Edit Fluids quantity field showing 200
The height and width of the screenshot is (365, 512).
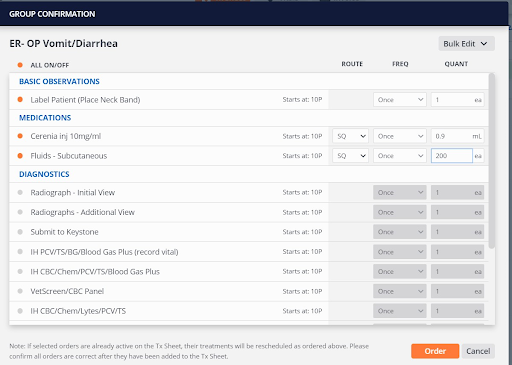[452, 156]
